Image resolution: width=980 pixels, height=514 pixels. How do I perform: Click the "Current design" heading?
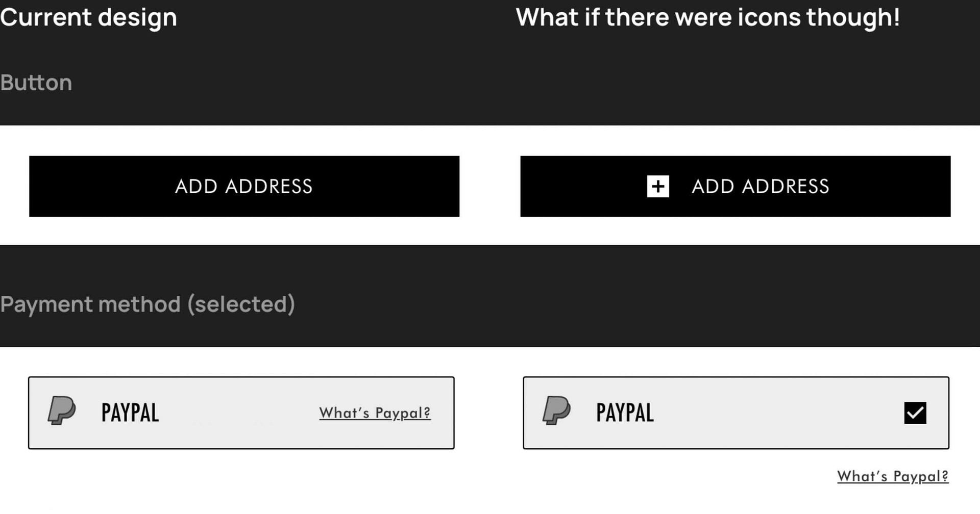88,17
